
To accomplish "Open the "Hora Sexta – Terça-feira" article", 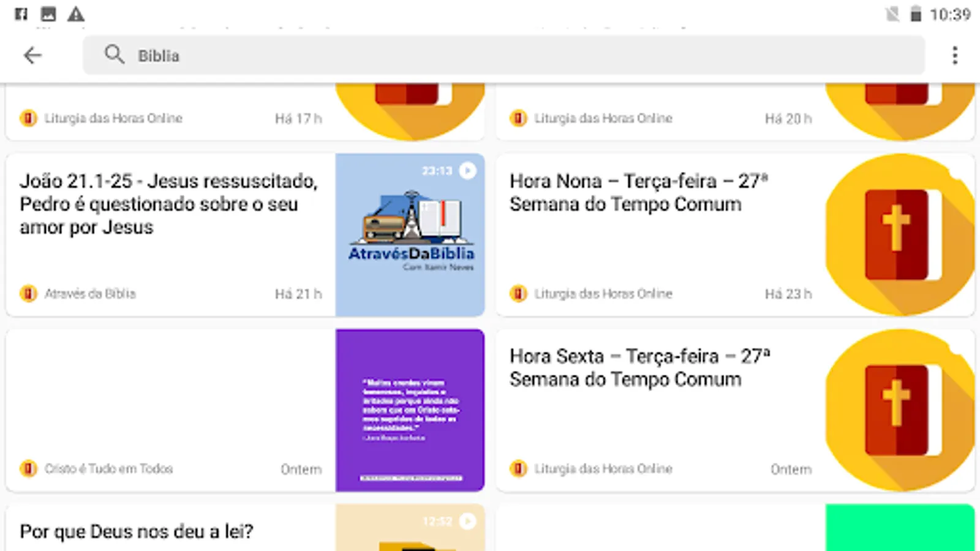I will pyautogui.click(x=640, y=367).
